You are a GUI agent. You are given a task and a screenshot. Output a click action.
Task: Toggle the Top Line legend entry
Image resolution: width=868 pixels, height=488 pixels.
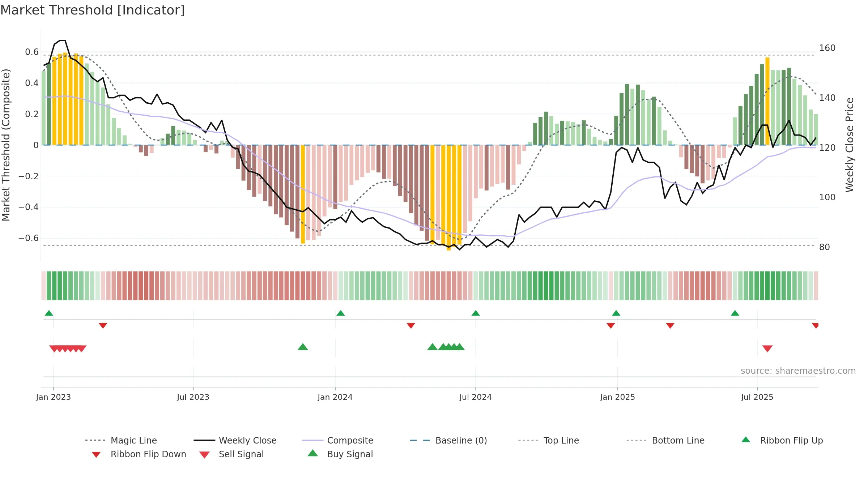(x=548, y=440)
